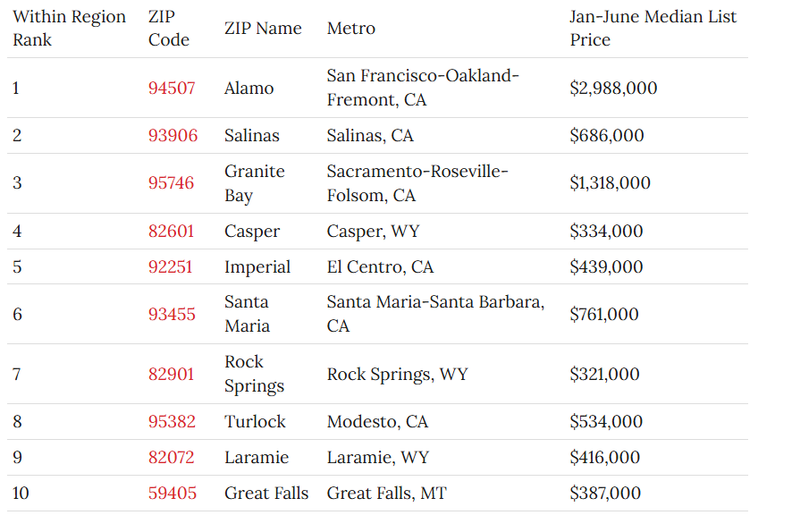Click the ZIP Code column header
The image size is (792, 532).
[169, 29]
